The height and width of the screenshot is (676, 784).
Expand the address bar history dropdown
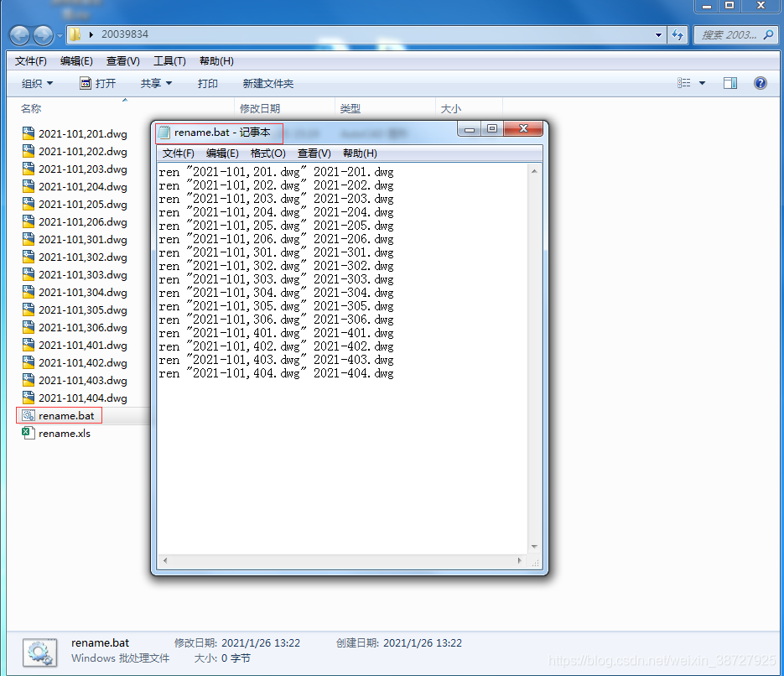(658, 35)
